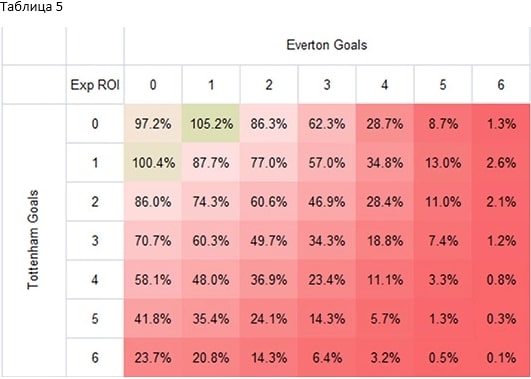Viewport: 531px width, 379px height.
Task: Click the 58.1% cell
Action: pos(153,280)
